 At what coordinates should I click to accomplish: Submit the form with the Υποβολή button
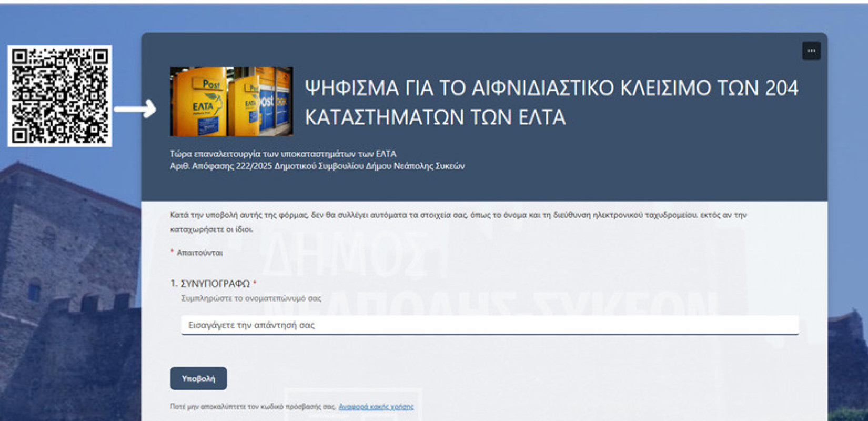(x=198, y=378)
